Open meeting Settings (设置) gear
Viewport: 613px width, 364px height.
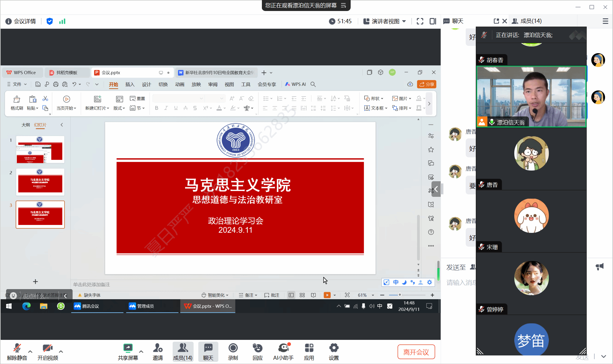334,351
